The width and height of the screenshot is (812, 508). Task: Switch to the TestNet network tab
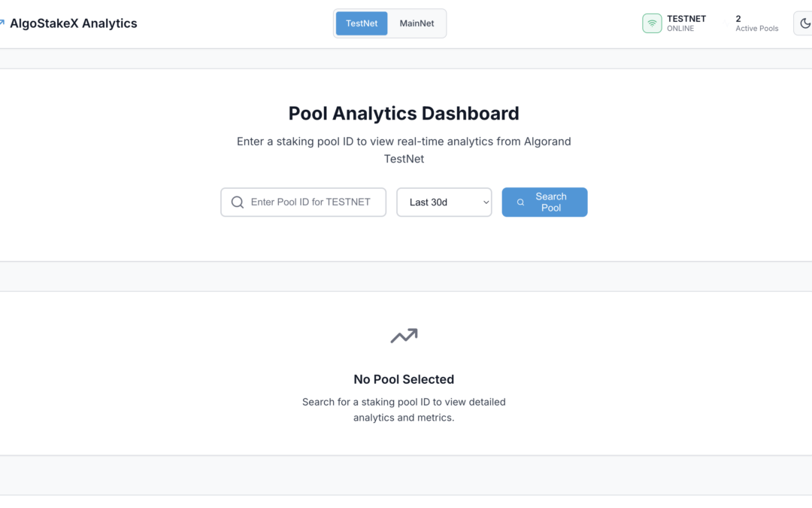click(362, 23)
